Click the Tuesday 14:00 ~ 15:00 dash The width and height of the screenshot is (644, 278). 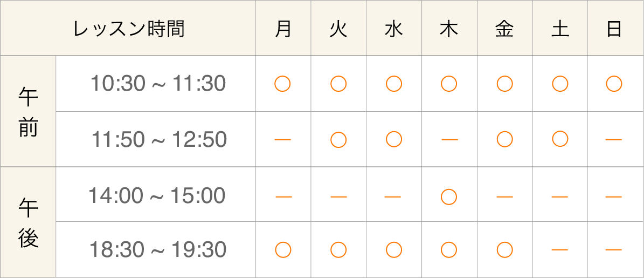[338, 196]
